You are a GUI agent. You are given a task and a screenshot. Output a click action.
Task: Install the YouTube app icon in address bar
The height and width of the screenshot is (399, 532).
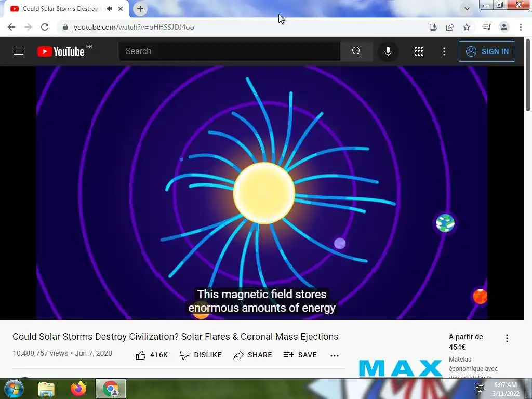coord(433,27)
